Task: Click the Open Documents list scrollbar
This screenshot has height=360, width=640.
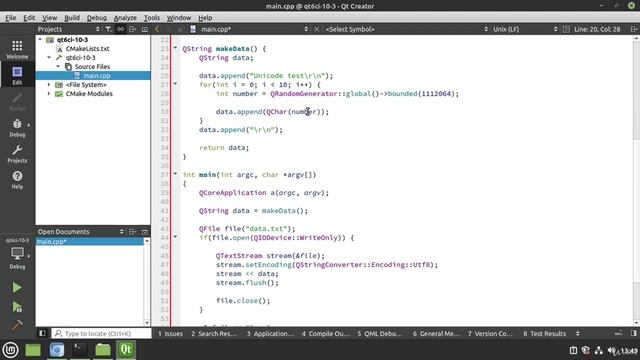Action: (x=147, y=282)
